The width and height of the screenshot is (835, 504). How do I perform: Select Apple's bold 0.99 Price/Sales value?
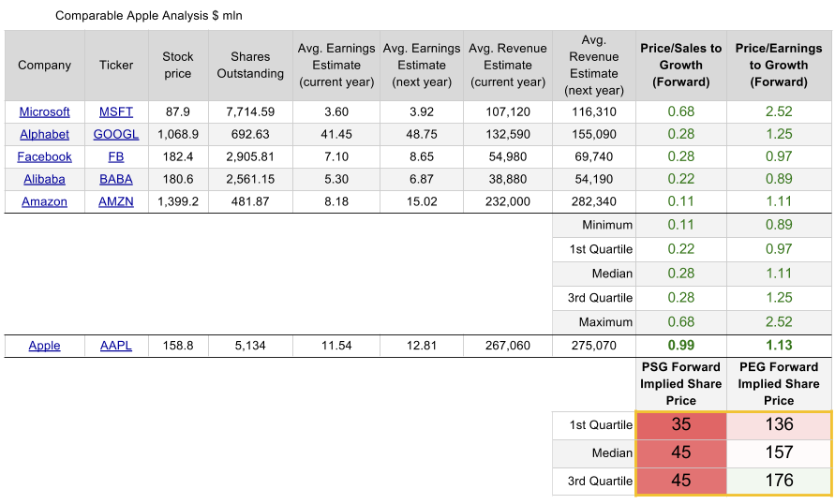(681, 346)
